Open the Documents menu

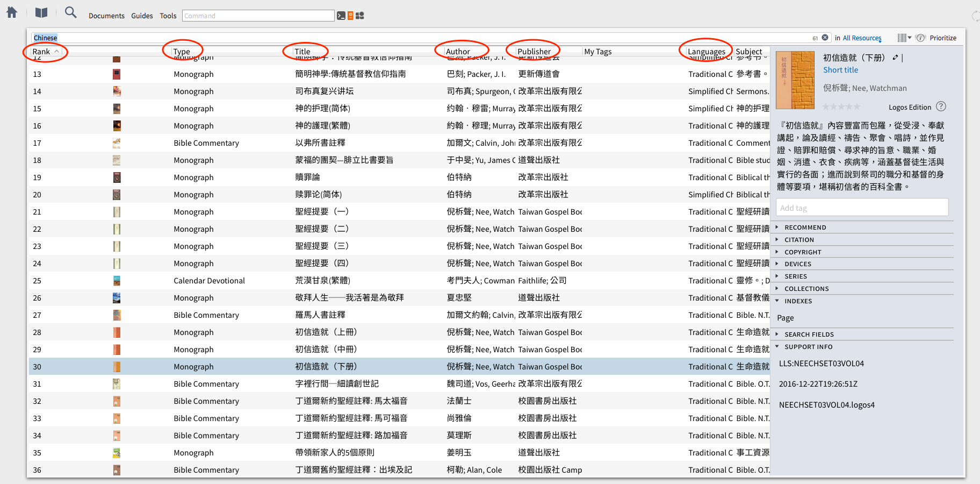click(x=106, y=16)
